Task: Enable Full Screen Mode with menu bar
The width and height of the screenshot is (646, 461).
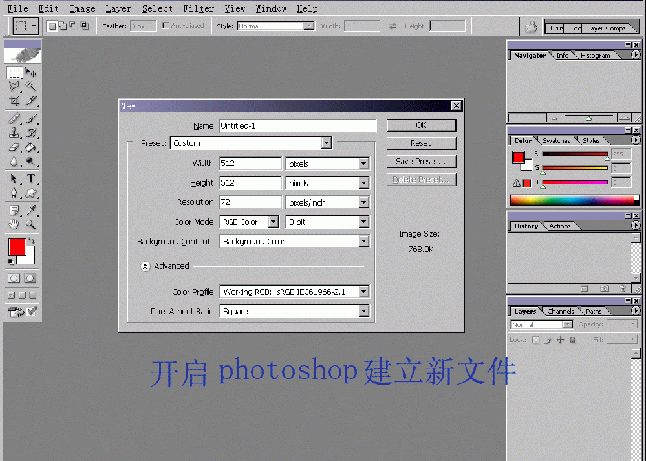Action: point(22,295)
